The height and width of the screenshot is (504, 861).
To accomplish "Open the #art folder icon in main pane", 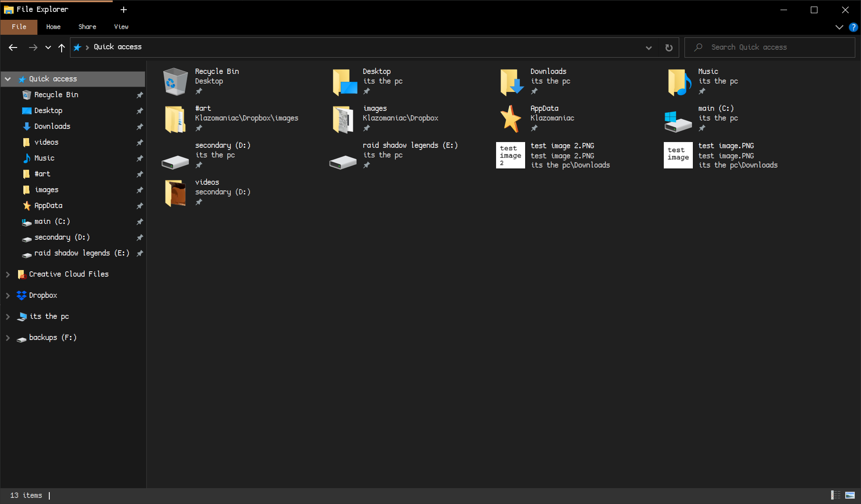I will (x=175, y=119).
